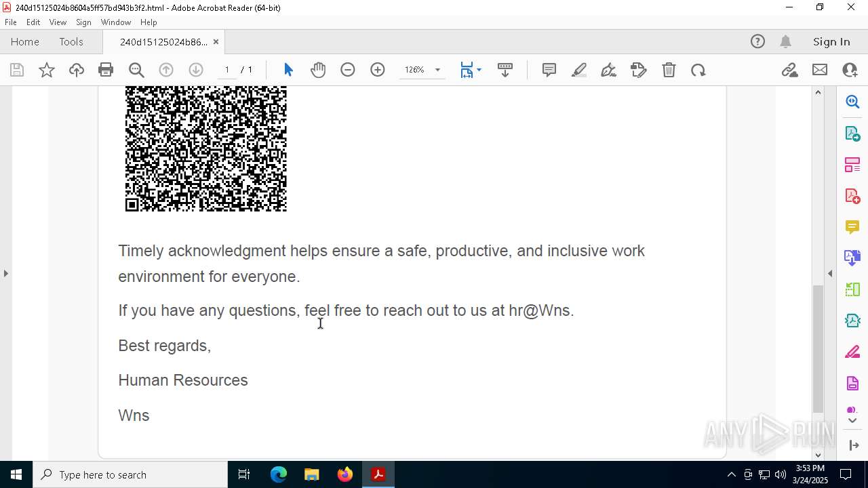This screenshot has width=868, height=488.
Task: Open the Help menu
Action: coord(149,22)
